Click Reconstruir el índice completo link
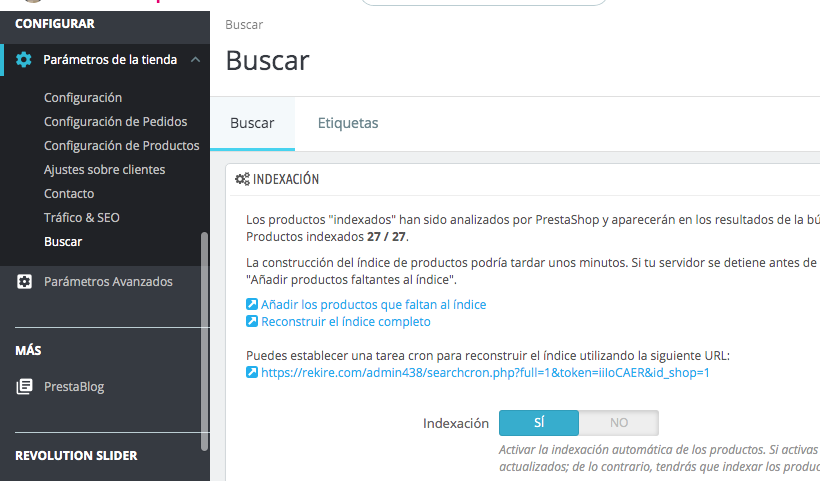 pyautogui.click(x=346, y=321)
